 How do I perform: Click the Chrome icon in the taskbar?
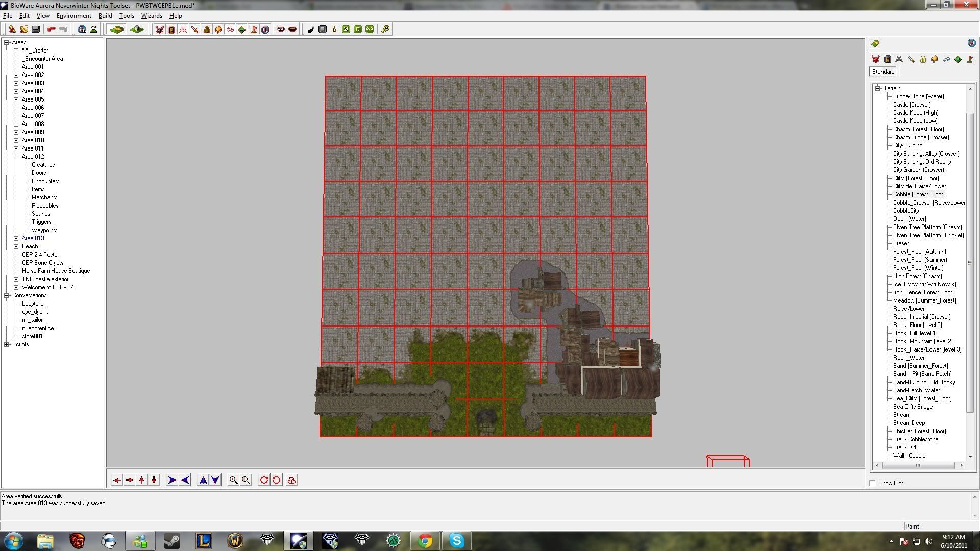[x=425, y=540]
